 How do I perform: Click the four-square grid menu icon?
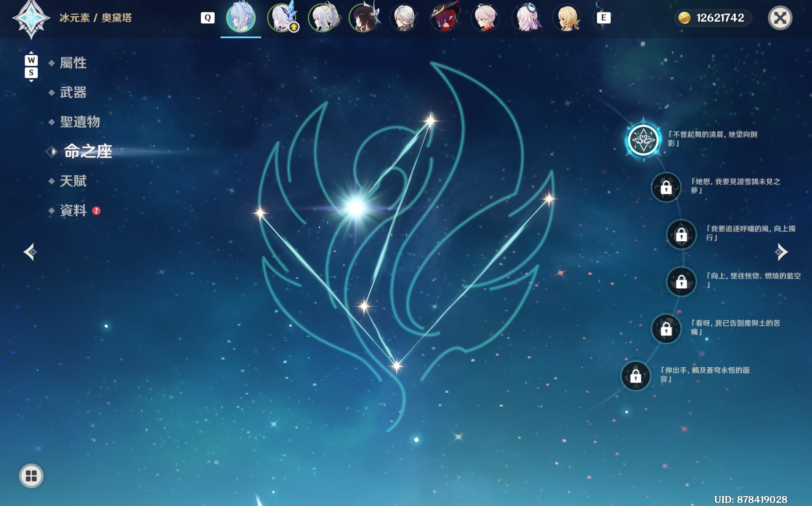pyautogui.click(x=31, y=476)
